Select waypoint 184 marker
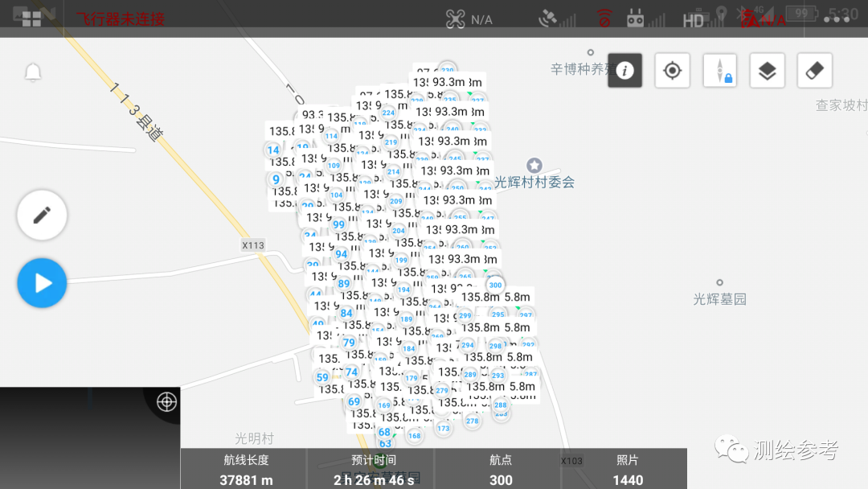The image size is (868, 489). pyautogui.click(x=409, y=348)
